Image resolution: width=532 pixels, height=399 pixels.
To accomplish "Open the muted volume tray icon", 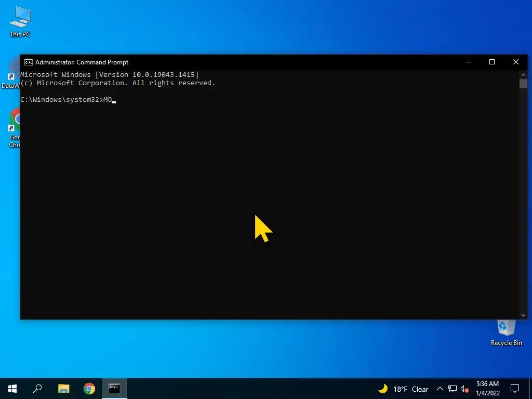I will click(x=464, y=389).
